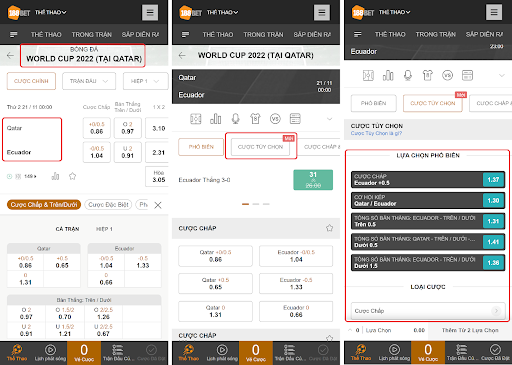Pick O 2 0.97 over odds on left screen
Image resolution: width=512 pixels, height=365 pixels.
click(x=128, y=128)
